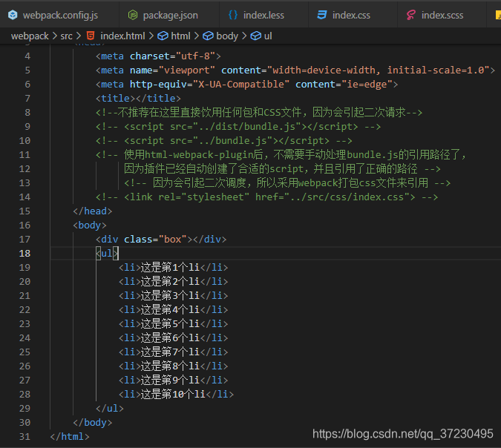The width and height of the screenshot is (501, 448).
Task: Select index.html in breadcrumb
Action: (122, 36)
